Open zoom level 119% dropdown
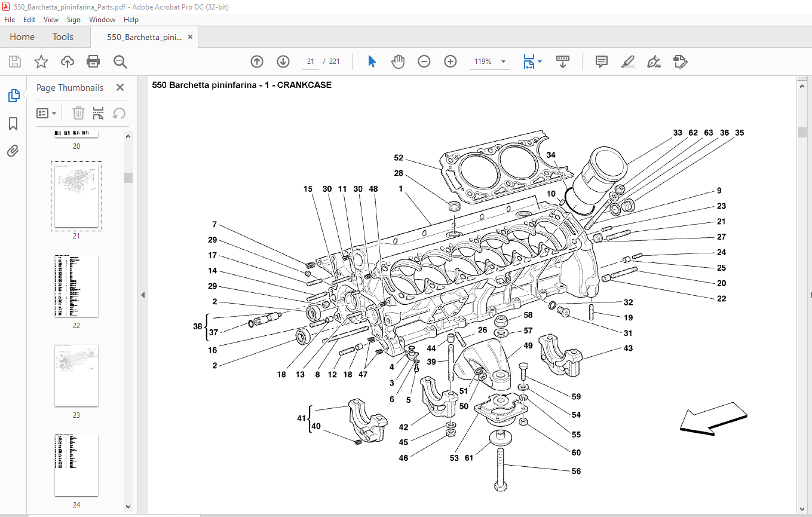This screenshot has width=812, height=517. [504, 62]
